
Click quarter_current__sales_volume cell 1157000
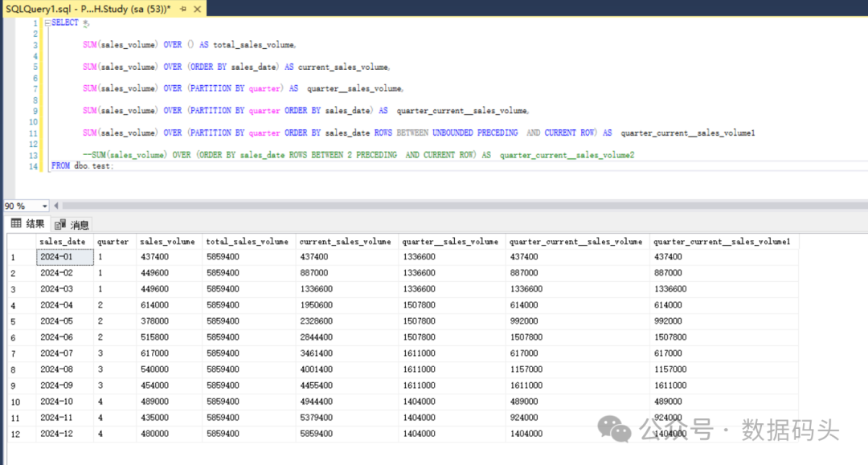coord(577,369)
